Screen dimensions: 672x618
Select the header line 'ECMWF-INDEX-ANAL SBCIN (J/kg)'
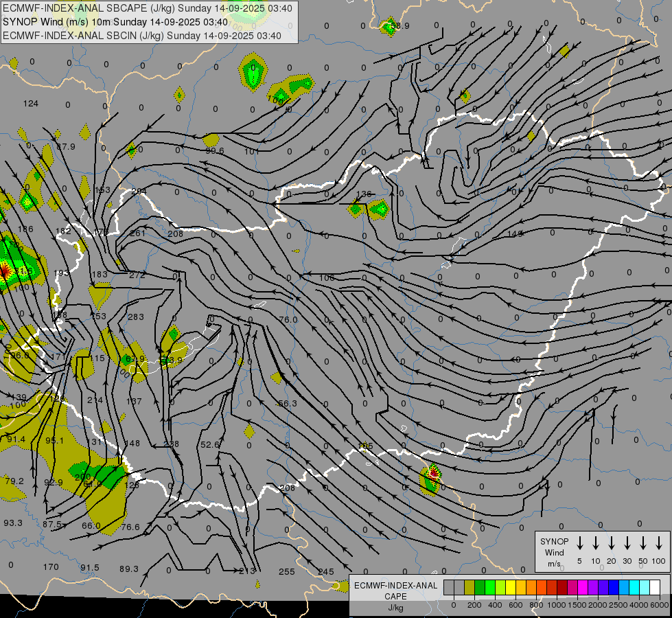coord(83,36)
